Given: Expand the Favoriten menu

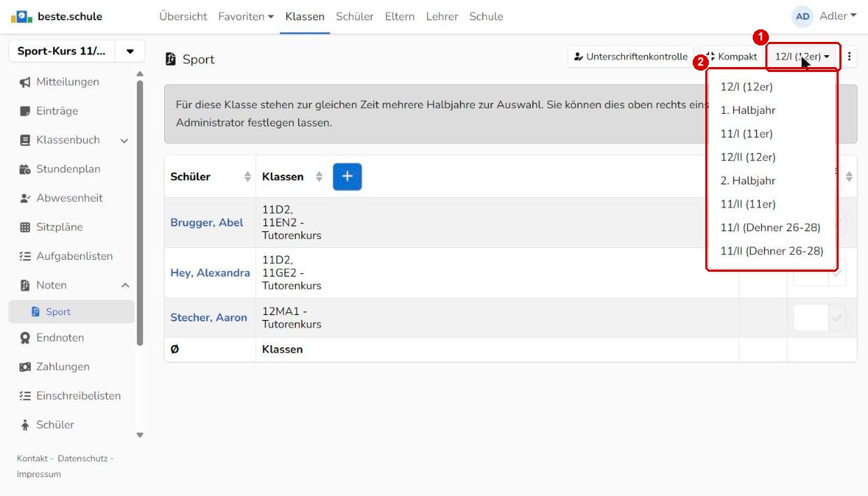Looking at the screenshot, I should point(246,16).
